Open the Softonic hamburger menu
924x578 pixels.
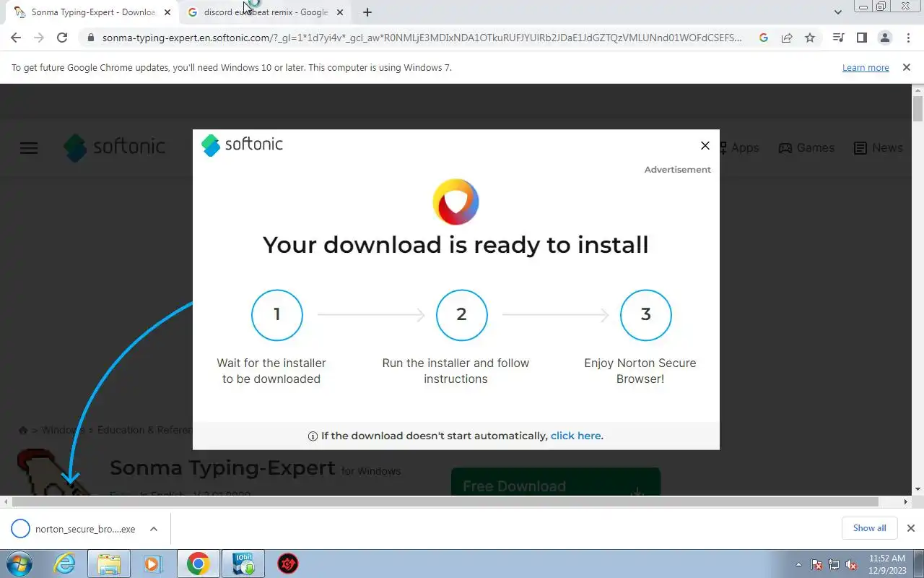click(x=29, y=148)
